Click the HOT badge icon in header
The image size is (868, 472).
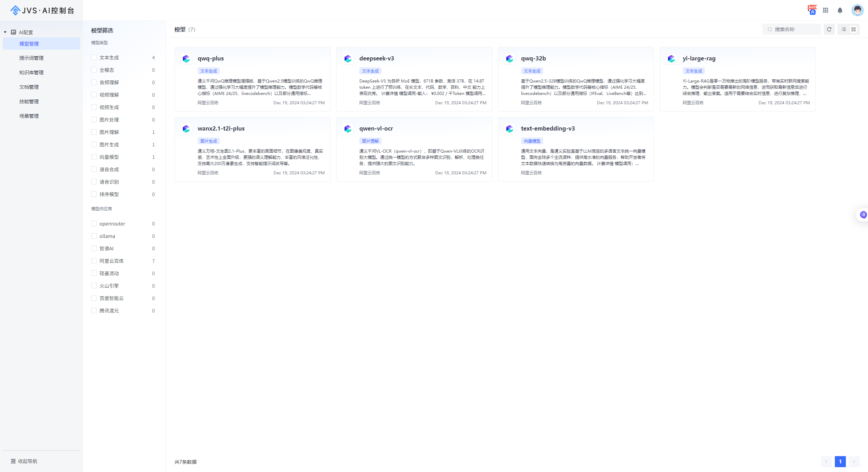point(812,10)
